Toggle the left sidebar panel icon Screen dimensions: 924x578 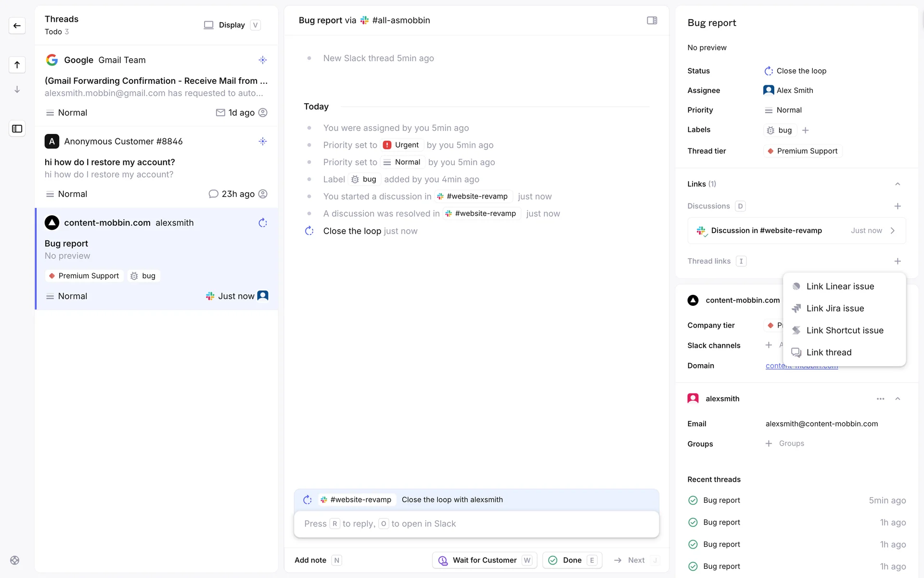(x=17, y=129)
